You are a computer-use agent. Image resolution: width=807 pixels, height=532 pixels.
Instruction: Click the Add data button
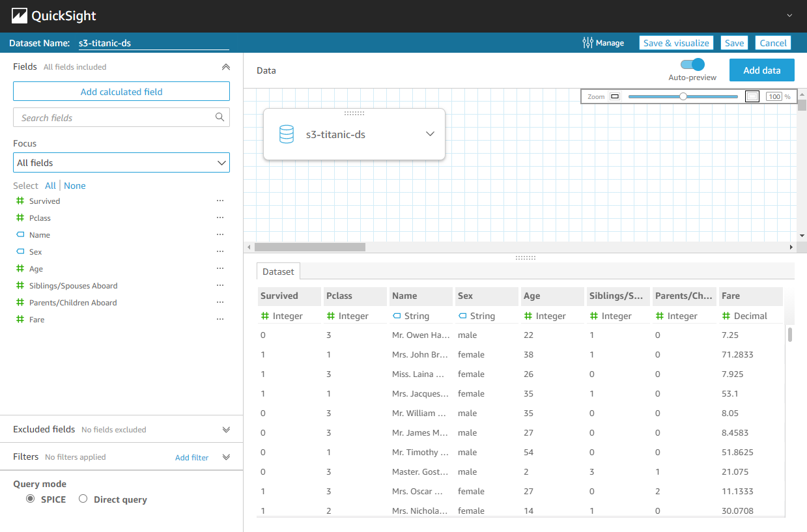[x=762, y=70]
